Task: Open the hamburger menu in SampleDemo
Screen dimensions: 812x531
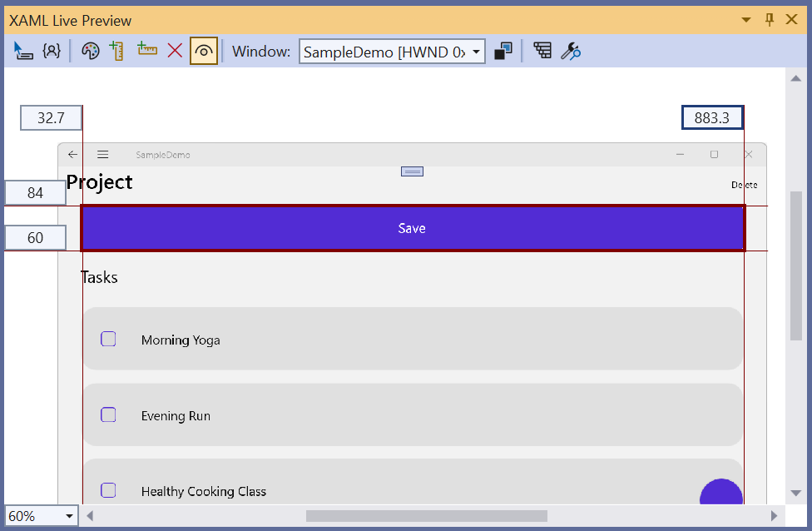Action: click(x=102, y=154)
